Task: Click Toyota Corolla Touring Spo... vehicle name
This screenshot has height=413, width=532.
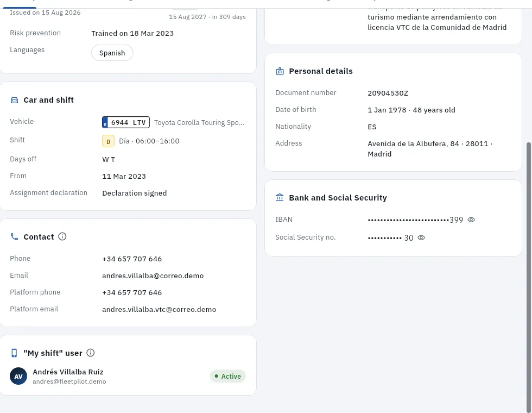Action: [199, 123]
